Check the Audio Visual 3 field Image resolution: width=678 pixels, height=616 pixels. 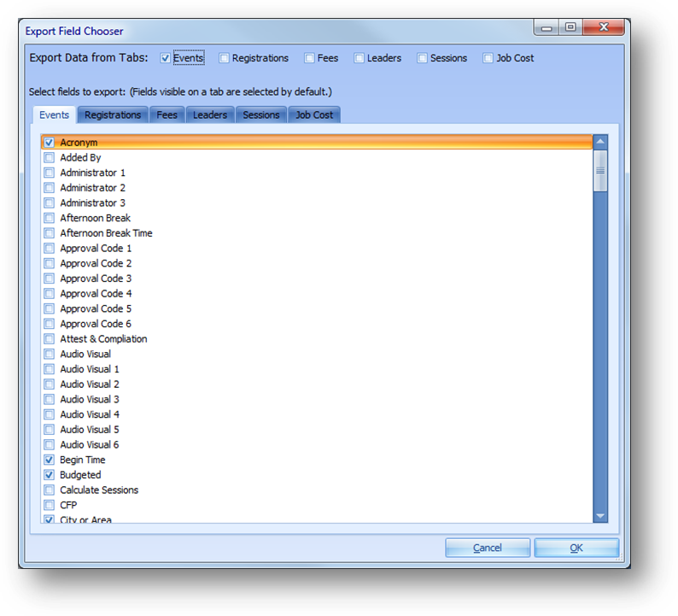[x=50, y=399]
